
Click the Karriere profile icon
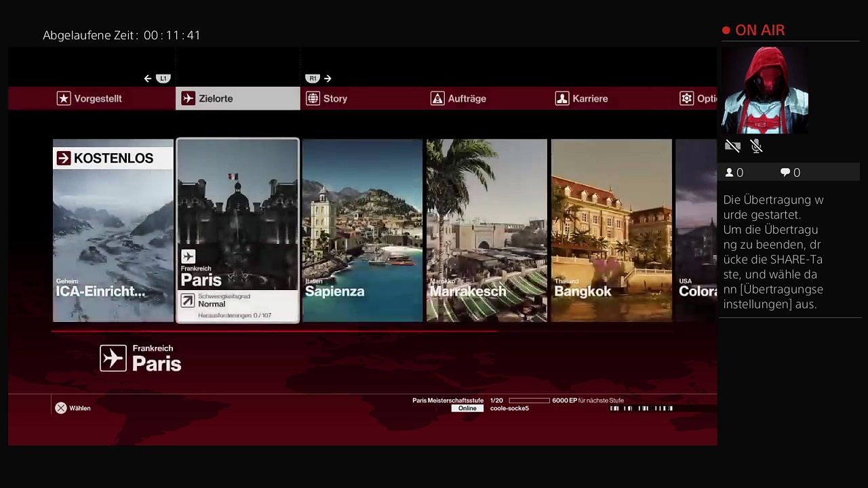tap(561, 99)
